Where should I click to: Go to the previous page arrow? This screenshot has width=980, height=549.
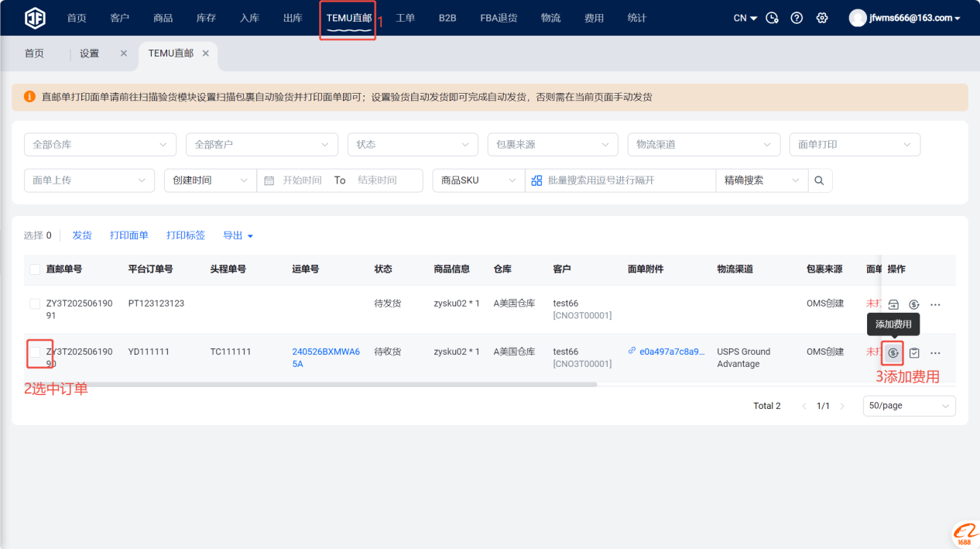pos(804,407)
